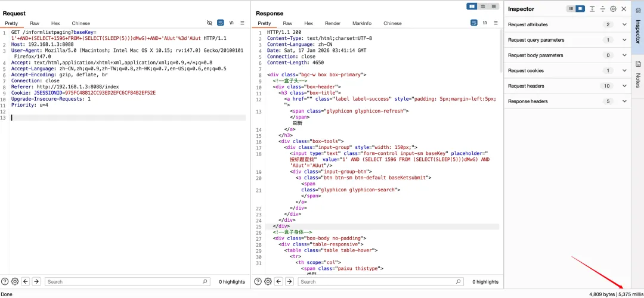644x298 pixels.
Task: Click the Request search help question icon
Action: [5, 281]
